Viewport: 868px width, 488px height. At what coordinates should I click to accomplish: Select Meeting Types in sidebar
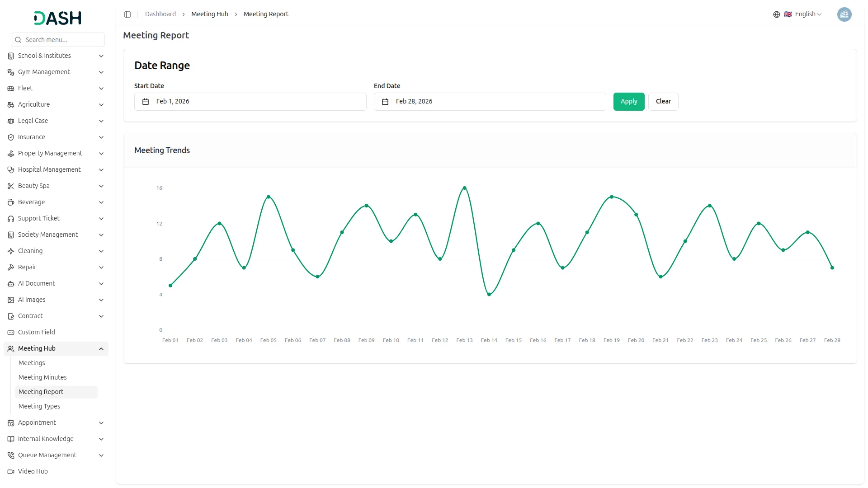tap(39, 406)
